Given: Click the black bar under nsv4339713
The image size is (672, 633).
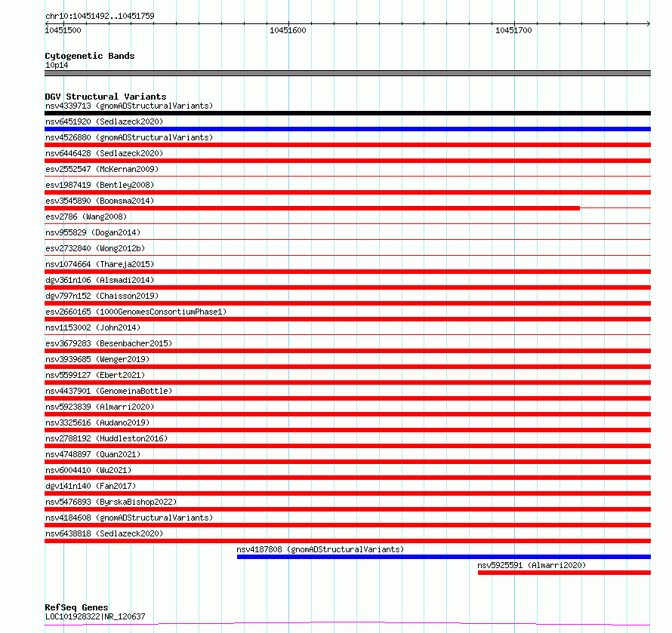Looking at the screenshot, I should point(347,113).
